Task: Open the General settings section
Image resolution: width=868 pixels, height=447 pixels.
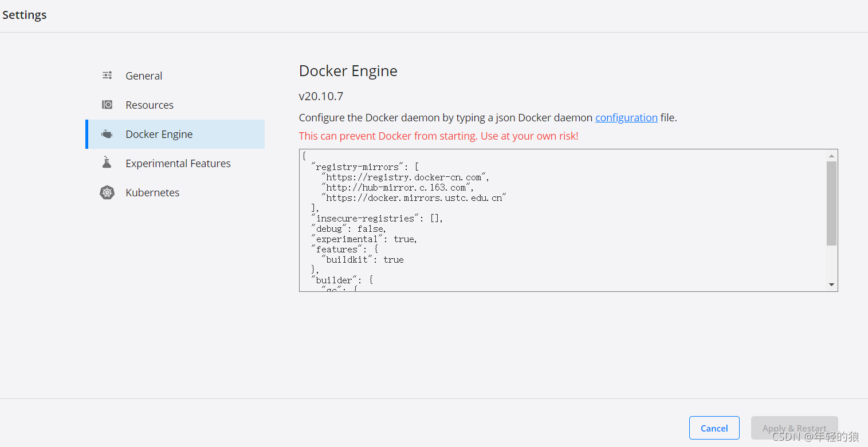Action: tap(175, 76)
